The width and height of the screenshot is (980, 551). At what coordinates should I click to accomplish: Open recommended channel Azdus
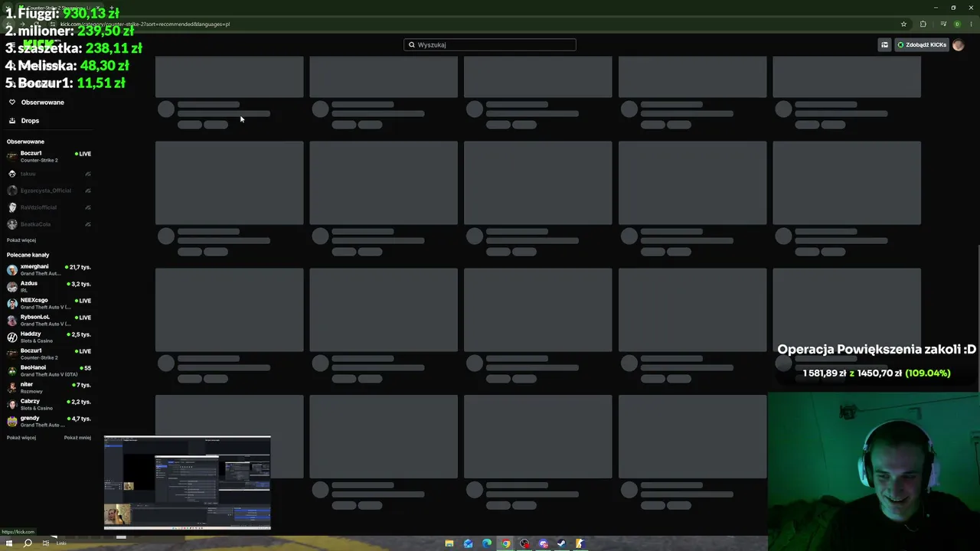[48, 287]
